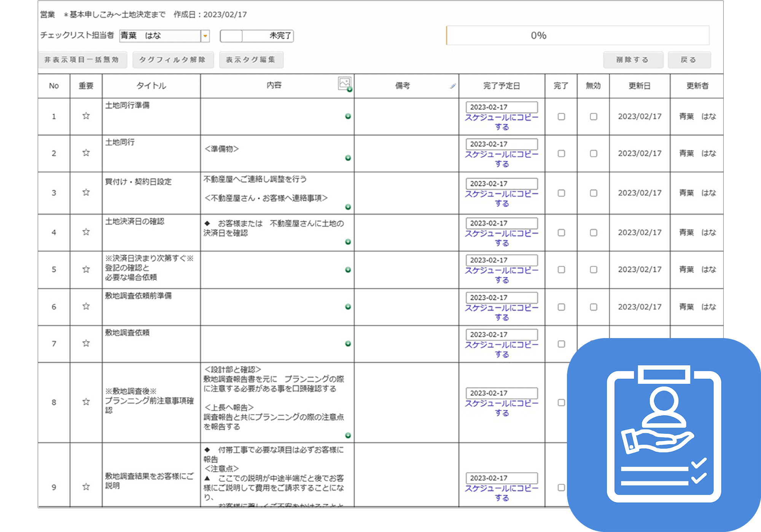Check the 無効 checkbox for row 3
Screen dimensions: 761x532
tap(594, 193)
